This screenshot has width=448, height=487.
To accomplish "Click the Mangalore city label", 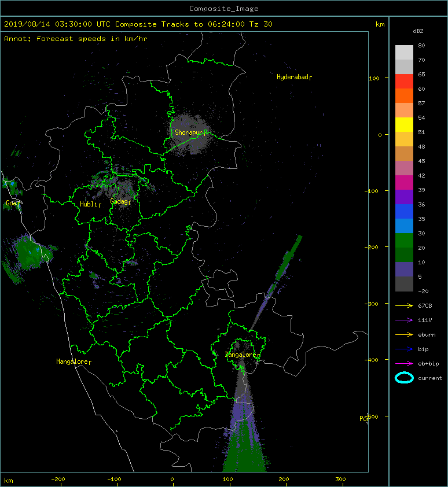I will click(74, 361).
